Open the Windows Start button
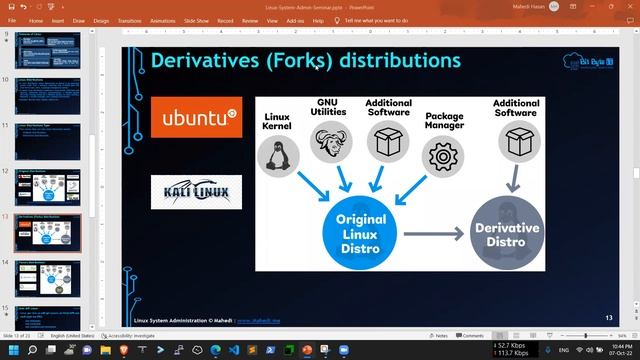This screenshot has width=640, height=360. tap(13, 350)
